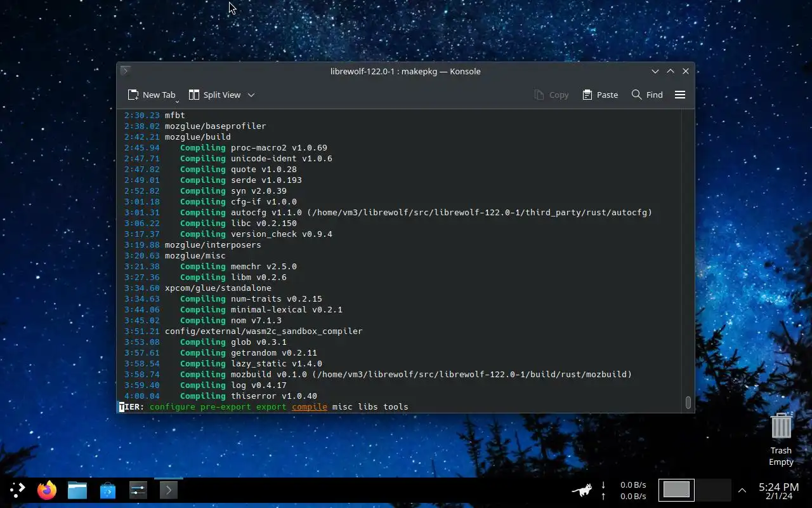Screen dimensions: 812x508
Task: Click the 'compile' tier in status line
Action: point(310,406)
